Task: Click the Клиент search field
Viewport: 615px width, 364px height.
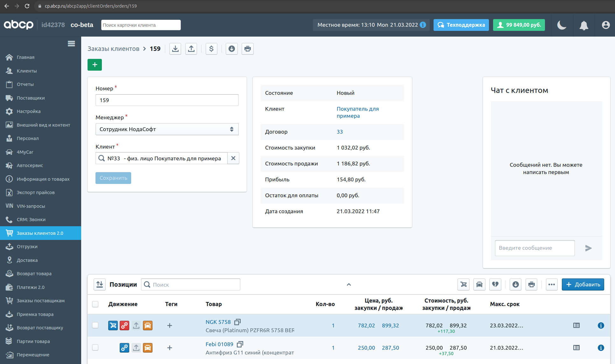Action: 161,158
